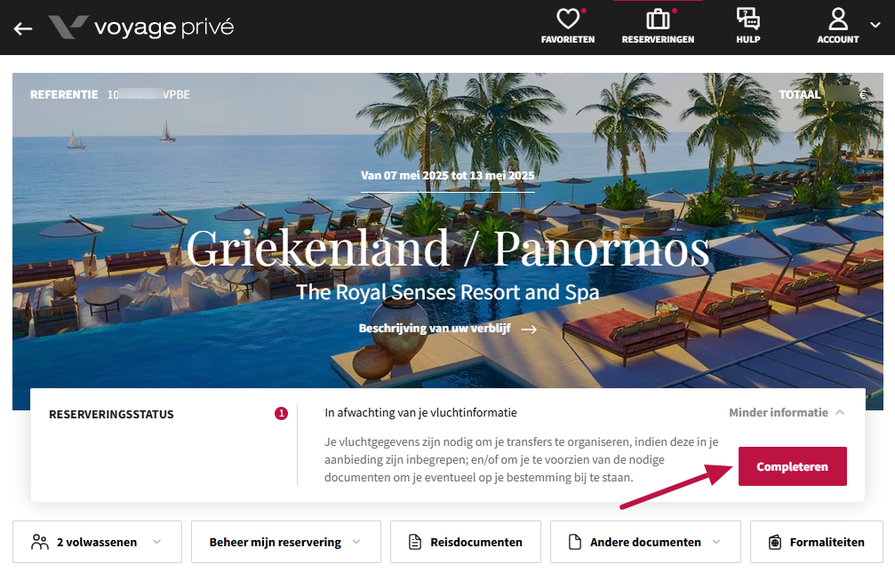Image resolution: width=895 pixels, height=588 pixels.
Task: Click the red notification badge in Reserveringsstatus
Action: (x=281, y=413)
